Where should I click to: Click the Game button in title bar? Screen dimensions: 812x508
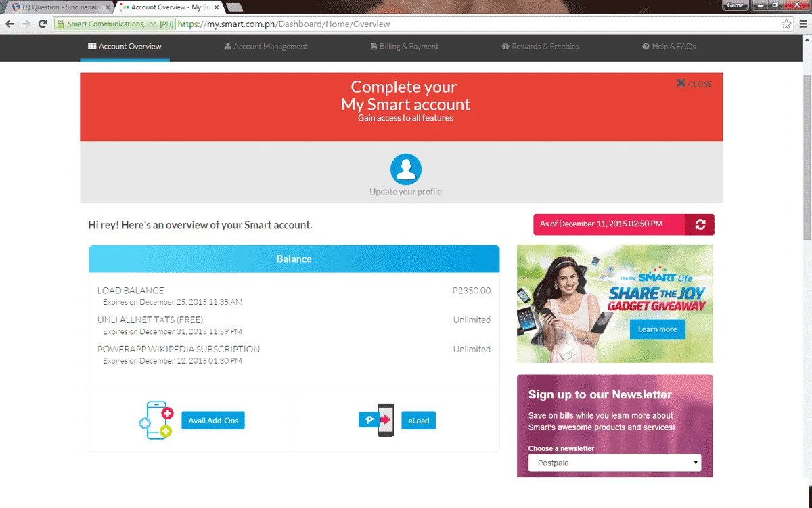(735, 5)
